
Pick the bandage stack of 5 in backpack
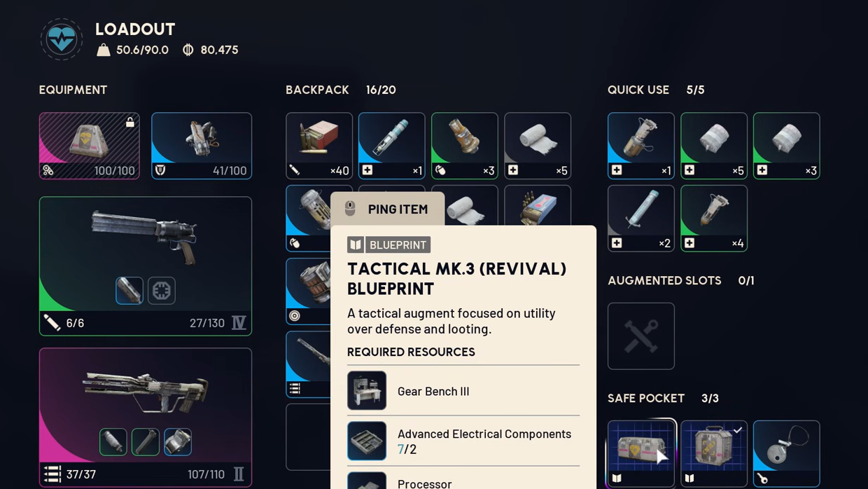[x=538, y=146]
